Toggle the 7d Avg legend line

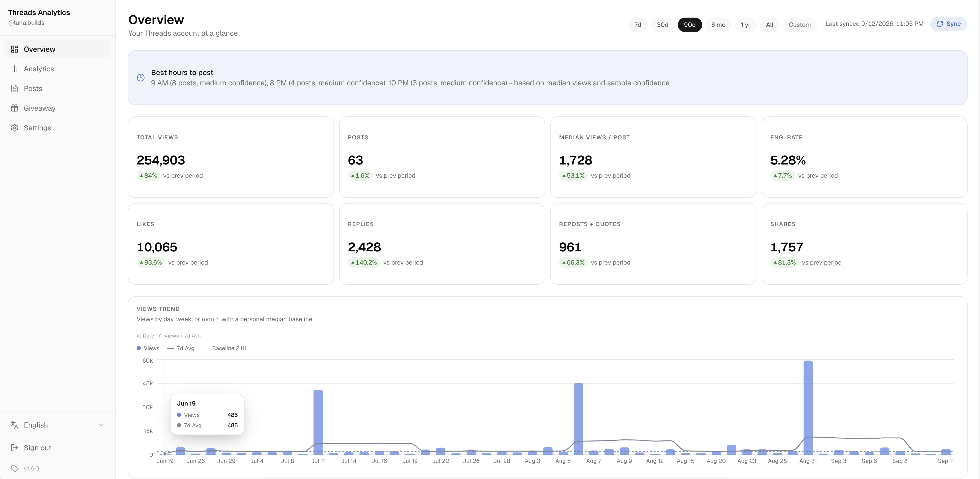[170, 348]
